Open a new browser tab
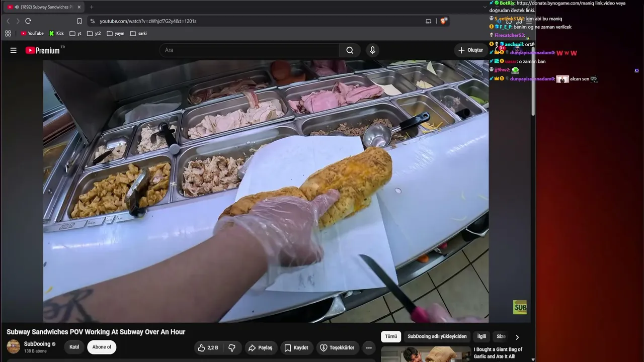 [x=91, y=7]
